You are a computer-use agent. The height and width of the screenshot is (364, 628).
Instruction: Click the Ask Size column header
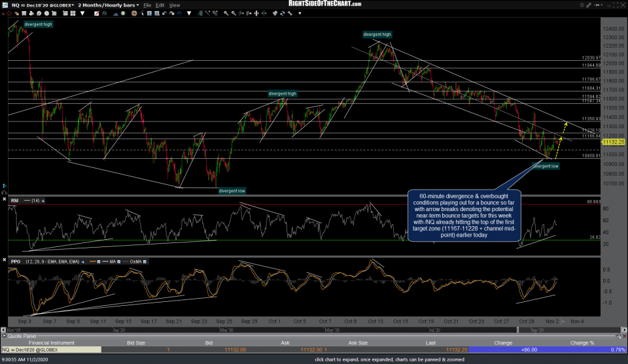358,343
